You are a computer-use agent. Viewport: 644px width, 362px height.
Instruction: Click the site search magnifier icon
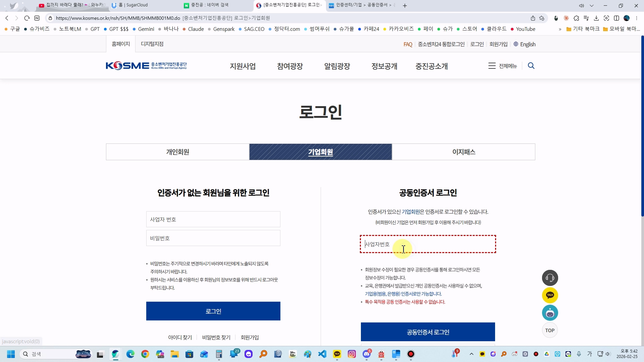(531, 66)
